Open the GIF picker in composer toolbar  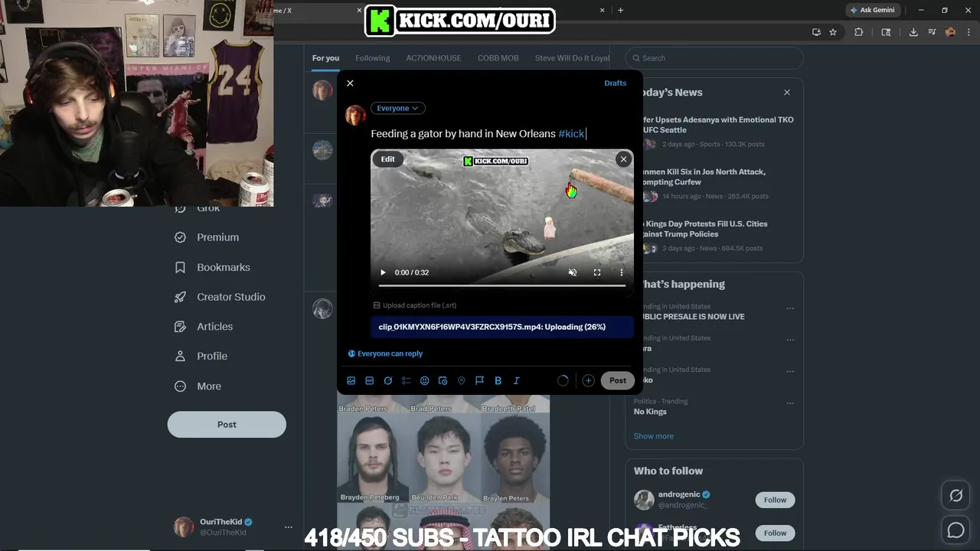370,380
